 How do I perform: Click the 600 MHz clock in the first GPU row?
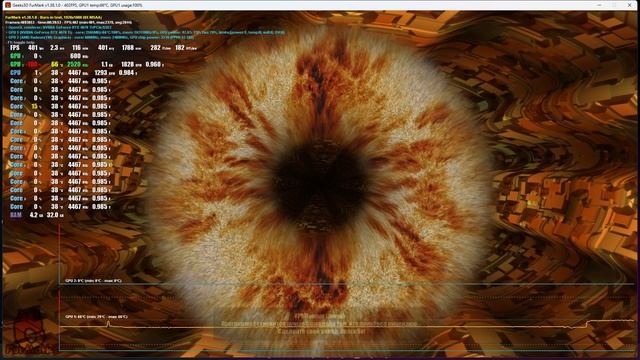click(x=76, y=56)
